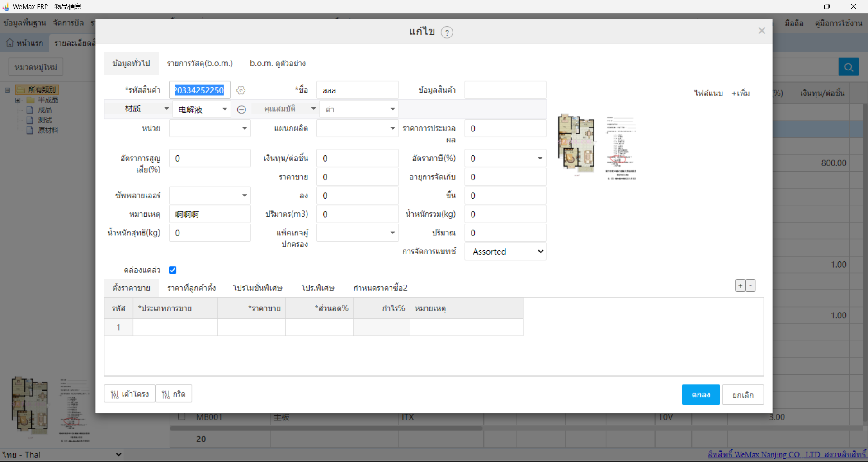Click the minus circle remove attribute icon

pyautogui.click(x=241, y=110)
